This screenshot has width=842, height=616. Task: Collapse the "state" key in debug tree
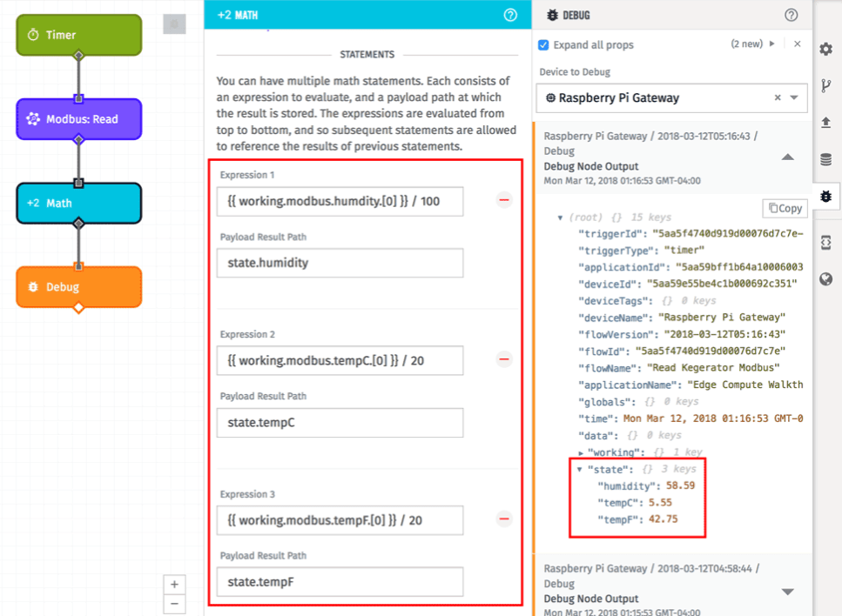tap(579, 470)
